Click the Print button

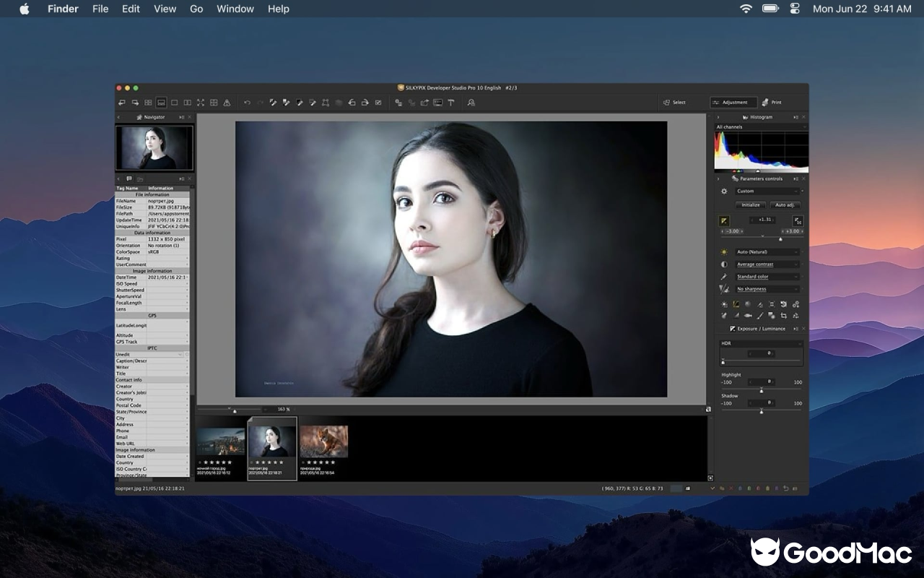772,103
